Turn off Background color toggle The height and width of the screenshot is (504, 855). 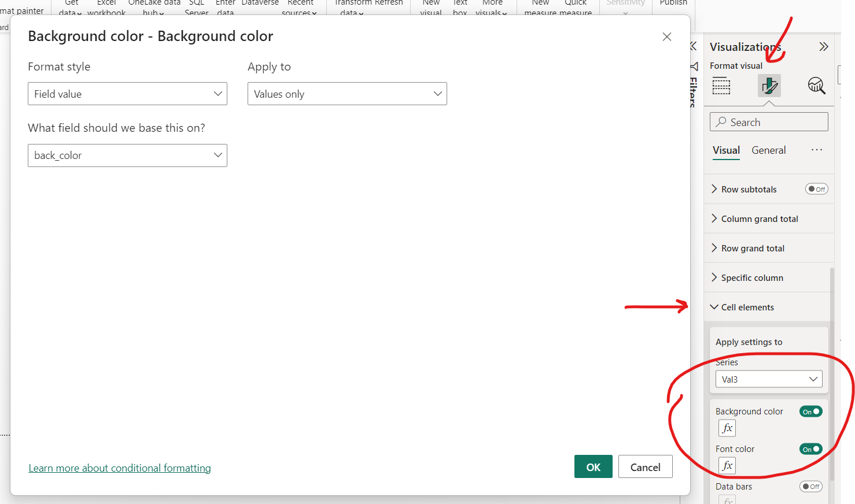click(811, 412)
